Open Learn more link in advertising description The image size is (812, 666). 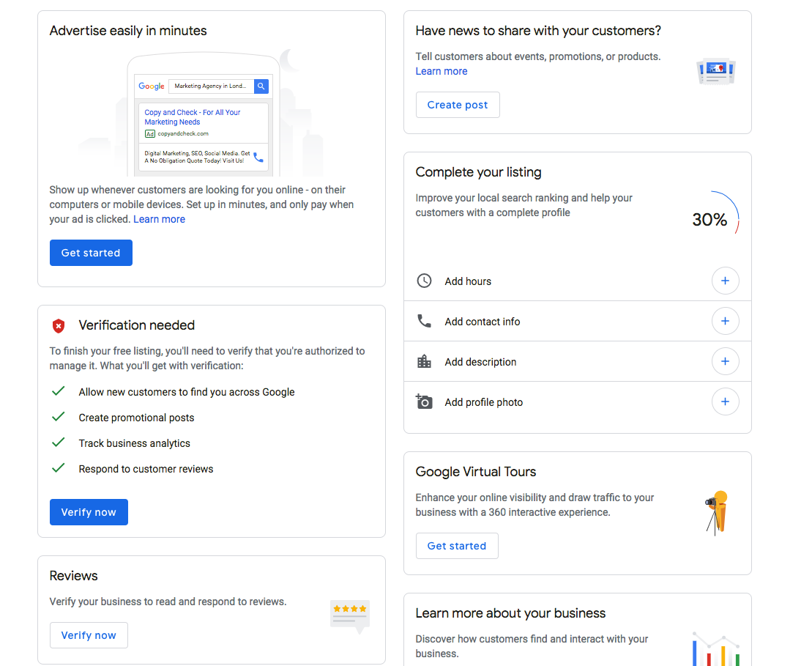(159, 219)
